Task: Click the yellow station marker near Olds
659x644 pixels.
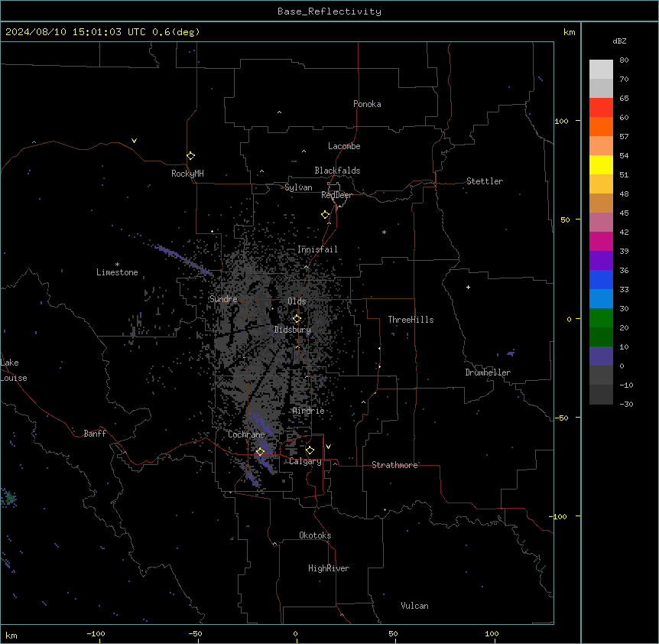Action: tap(297, 319)
